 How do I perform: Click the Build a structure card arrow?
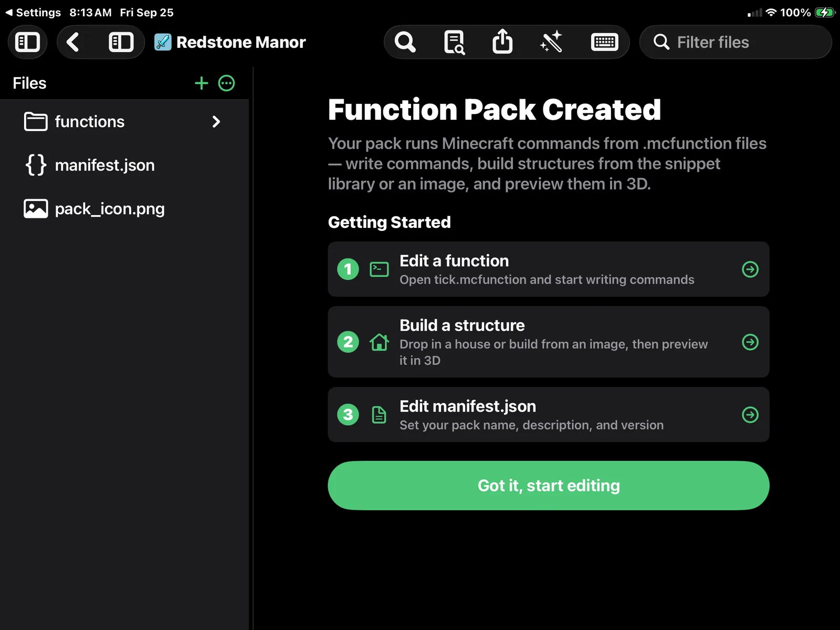click(750, 342)
